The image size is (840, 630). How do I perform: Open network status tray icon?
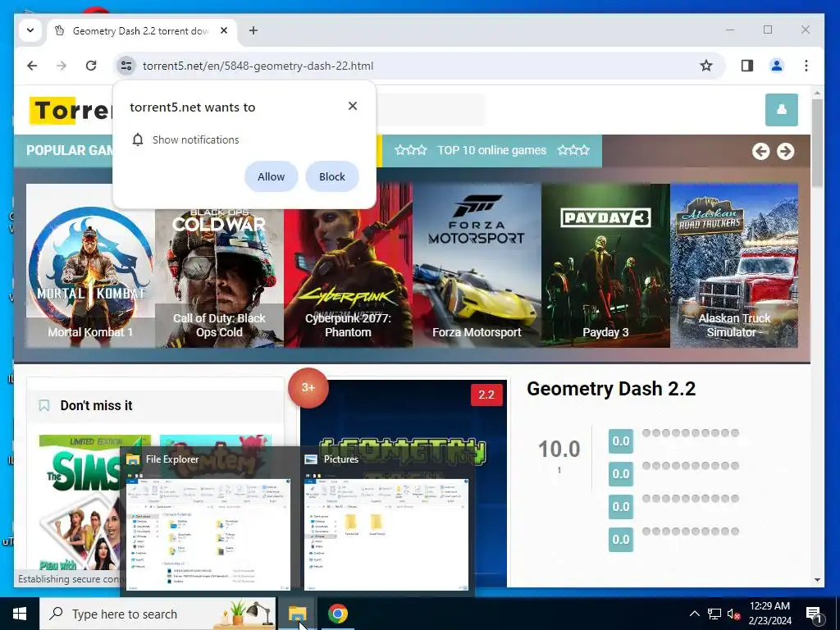point(714,614)
